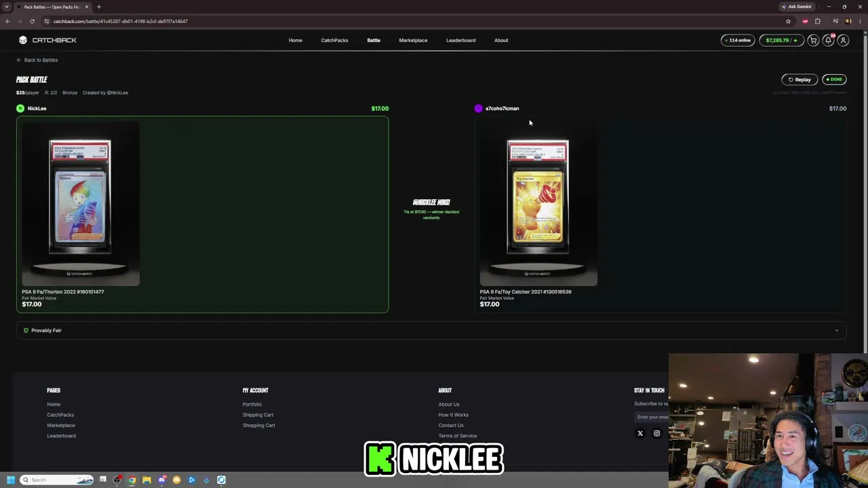Open the notifications bell
This screenshot has height=488, width=868.
(828, 40)
